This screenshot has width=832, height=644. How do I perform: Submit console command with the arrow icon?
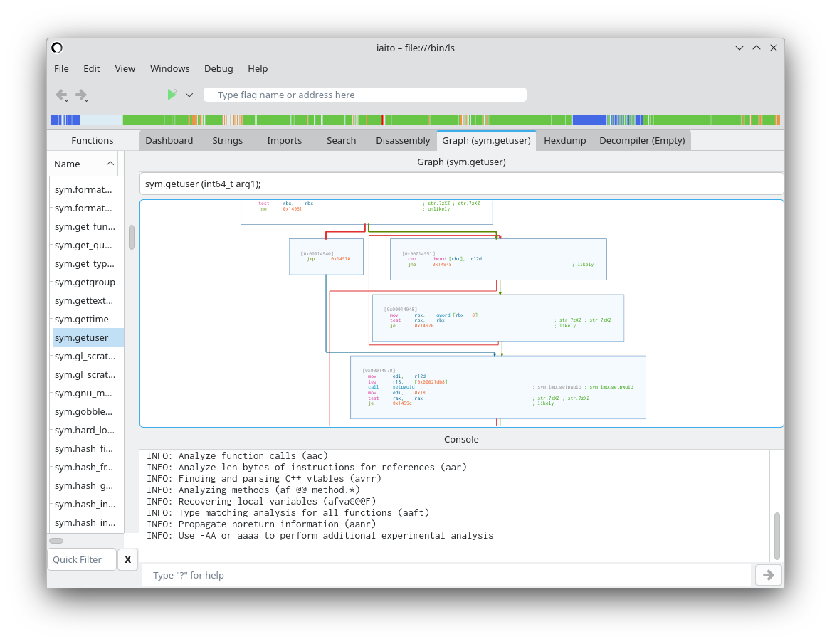768,575
